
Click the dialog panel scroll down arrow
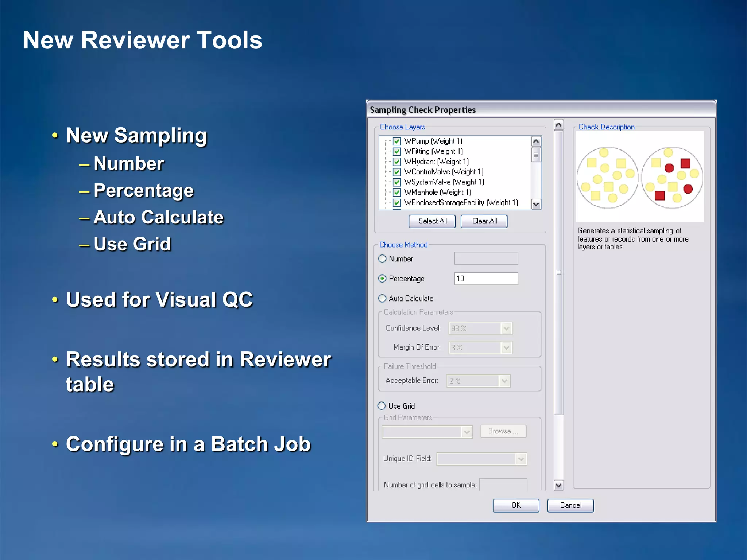click(x=558, y=485)
